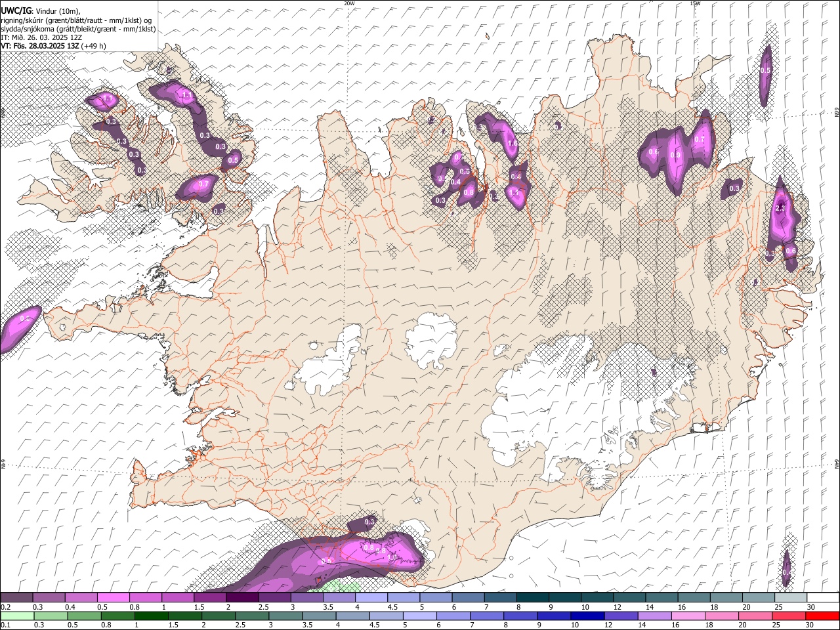
Task: Select the lower legend swatch labeled 0.5
Action: pos(84,616)
